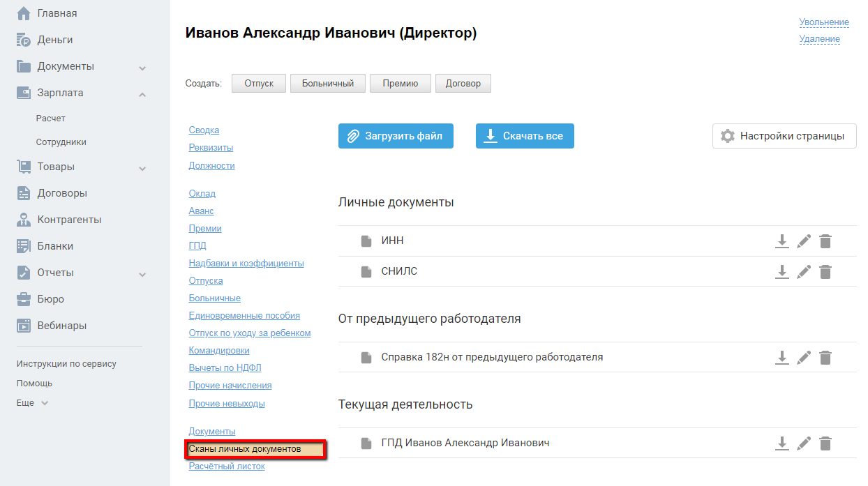
Task: Click the Деньги coins icon
Action: click(x=24, y=40)
